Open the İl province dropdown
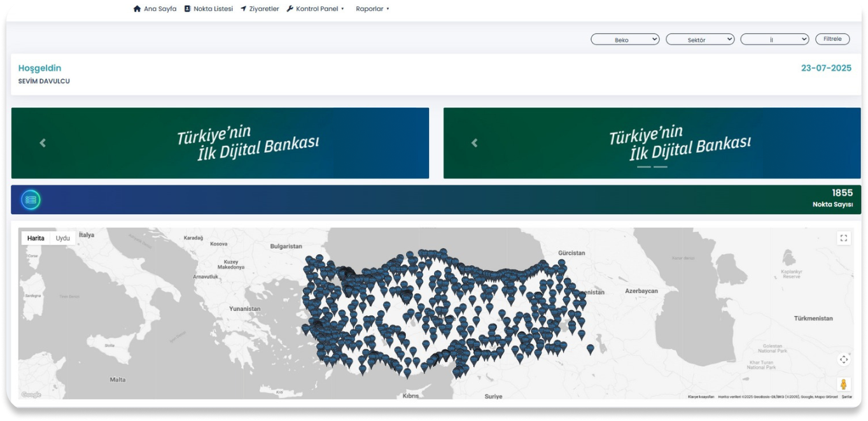 click(x=774, y=39)
